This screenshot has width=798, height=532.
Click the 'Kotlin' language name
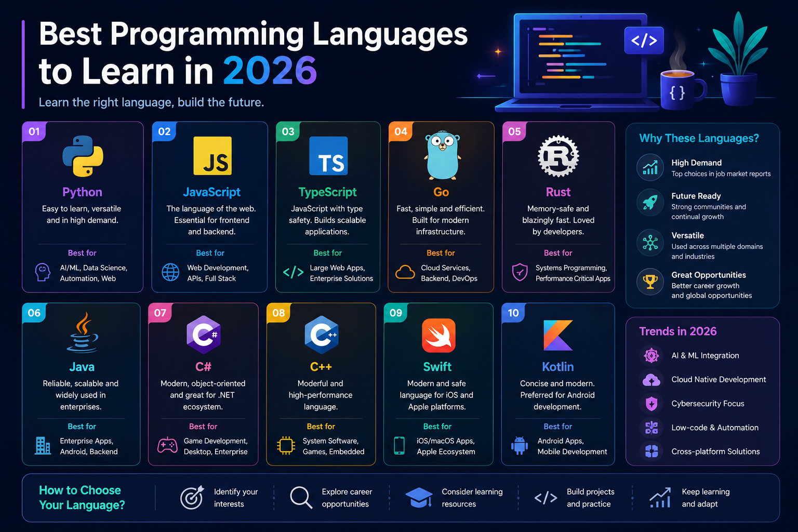point(558,367)
